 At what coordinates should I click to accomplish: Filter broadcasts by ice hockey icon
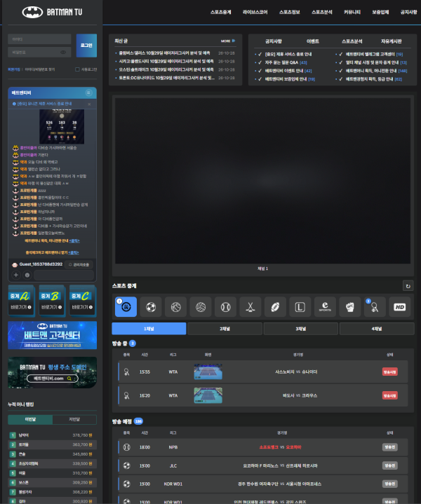pos(250,307)
